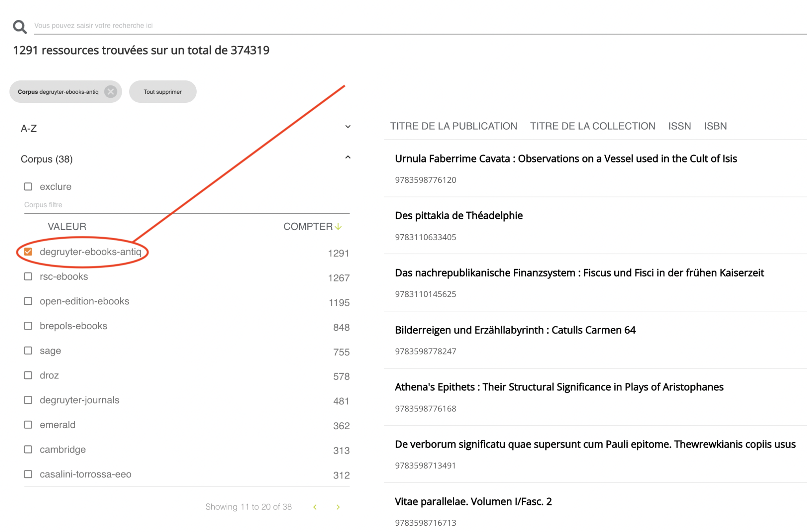This screenshot has width=807, height=532.
Task: Check the sage checkbox
Action: point(28,350)
